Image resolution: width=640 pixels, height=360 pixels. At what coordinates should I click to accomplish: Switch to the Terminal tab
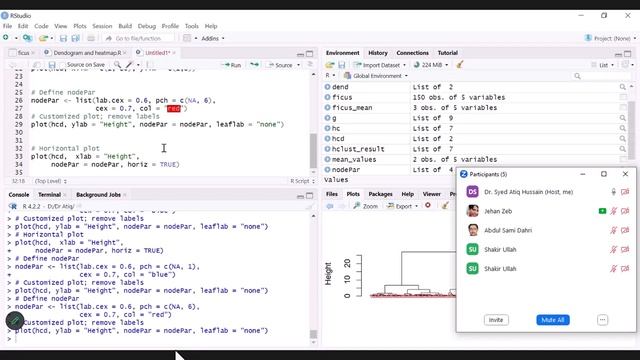(49, 195)
